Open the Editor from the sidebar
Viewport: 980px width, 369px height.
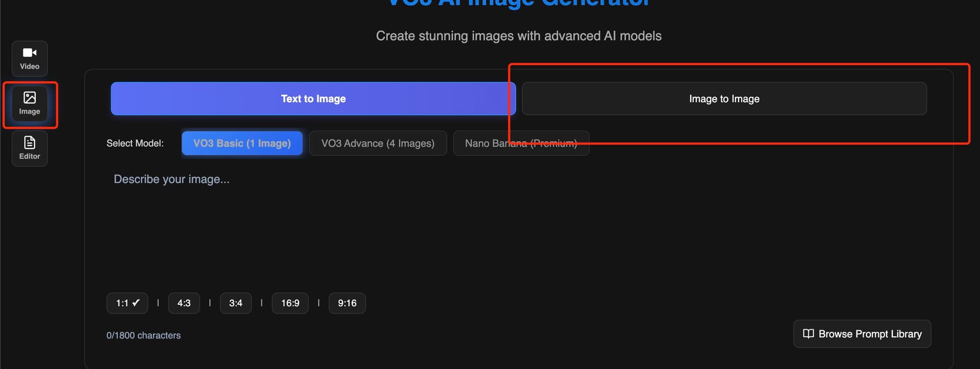(x=29, y=148)
